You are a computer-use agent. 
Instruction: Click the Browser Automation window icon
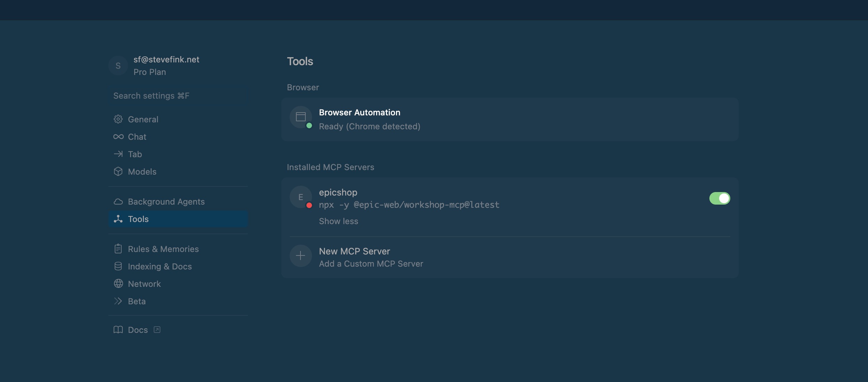(x=300, y=117)
